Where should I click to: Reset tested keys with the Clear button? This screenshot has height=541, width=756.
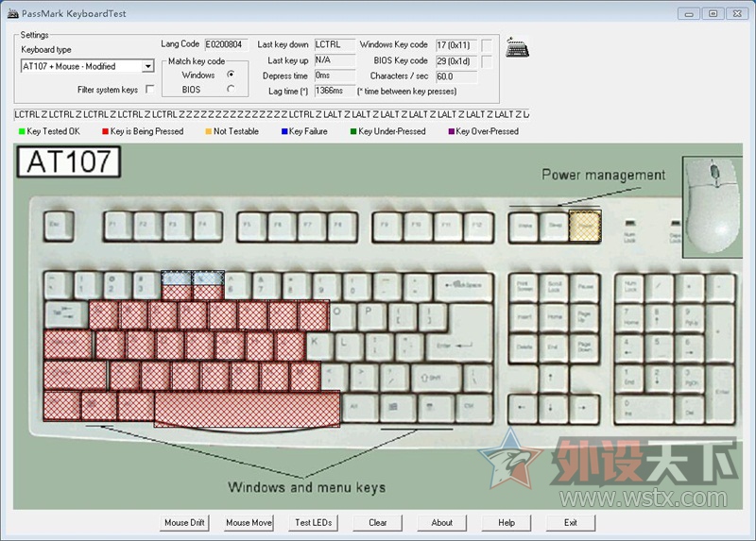(x=377, y=523)
